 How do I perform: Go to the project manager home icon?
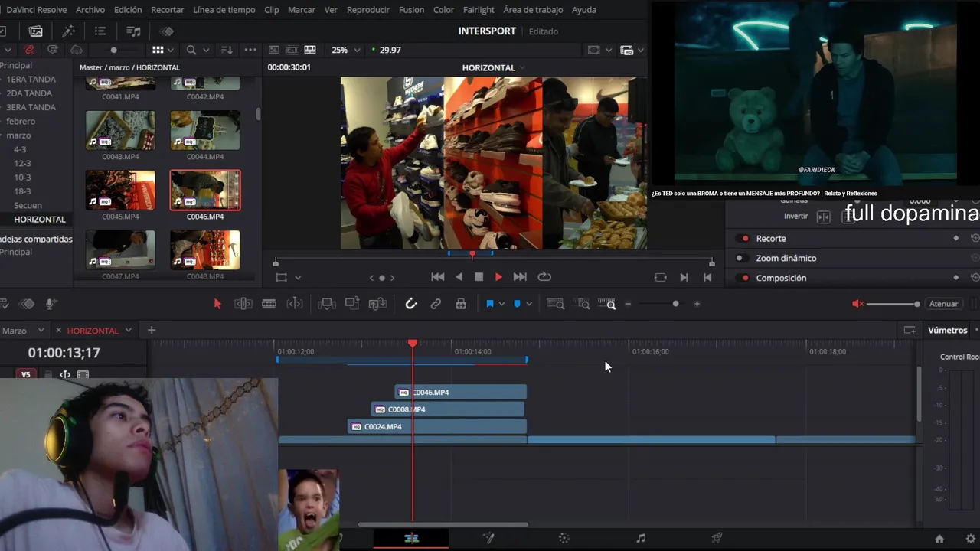(939, 539)
